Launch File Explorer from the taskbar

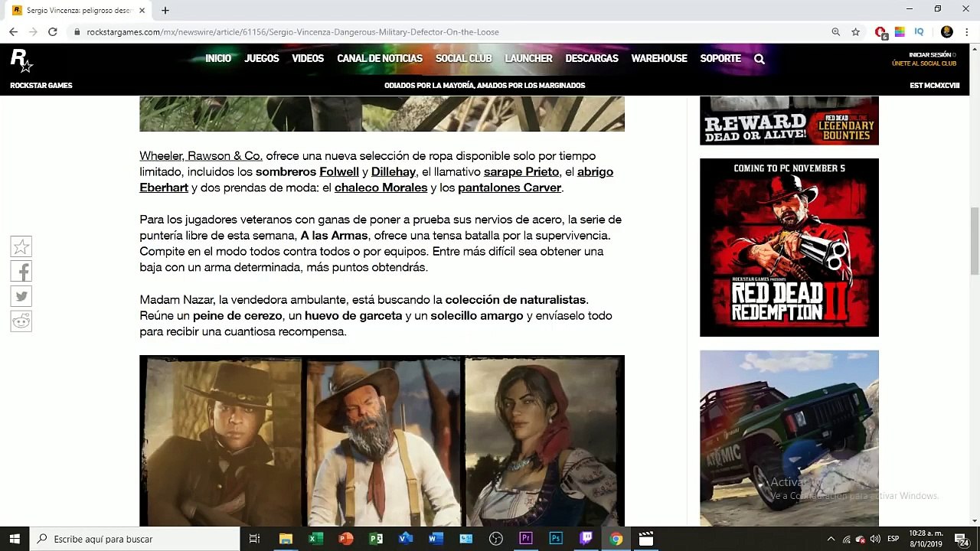tap(286, 539)
